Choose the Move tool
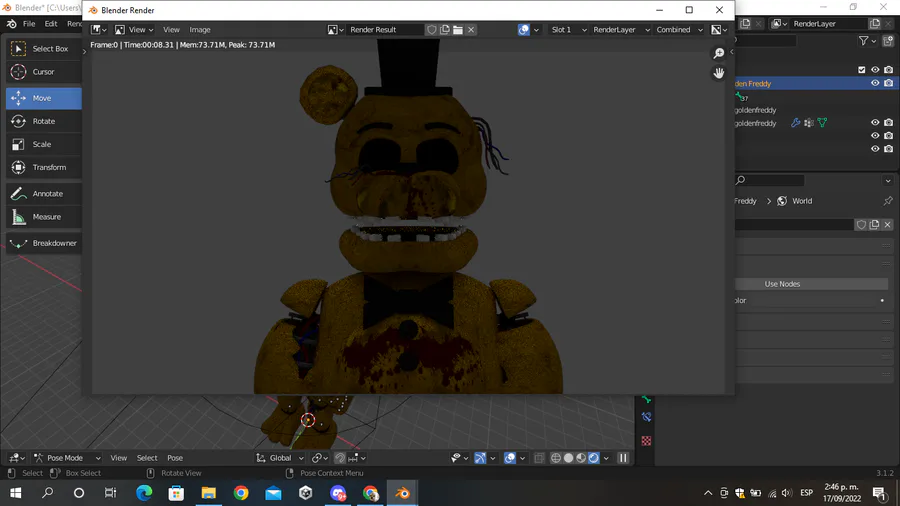This screenshot has width=900, height=506. [x=44, y=98]
